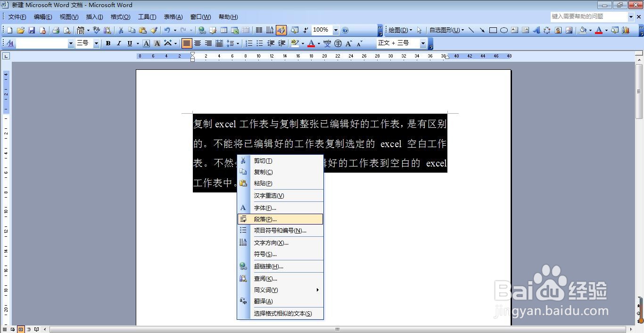The width and height of the screenshot is (644, 333).
Task: Choose 选择格式相似的文本(S) from context menu
Action: [281, 314]
